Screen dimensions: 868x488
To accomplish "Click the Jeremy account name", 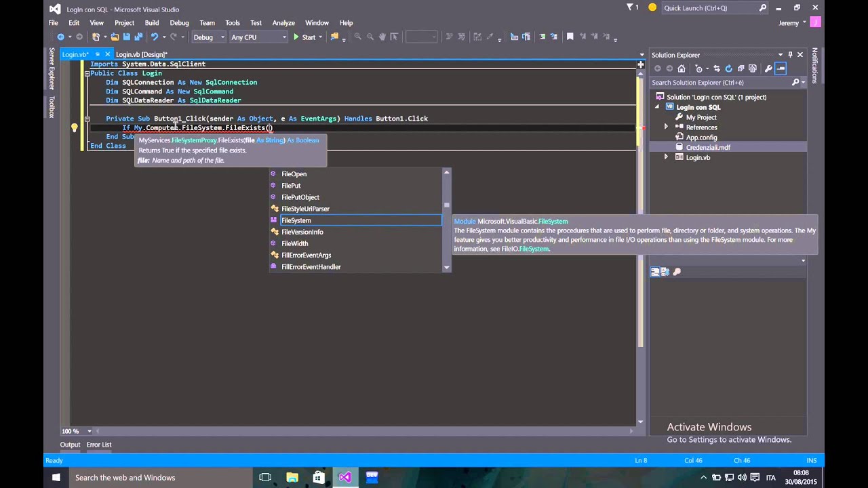I will 789,23.
